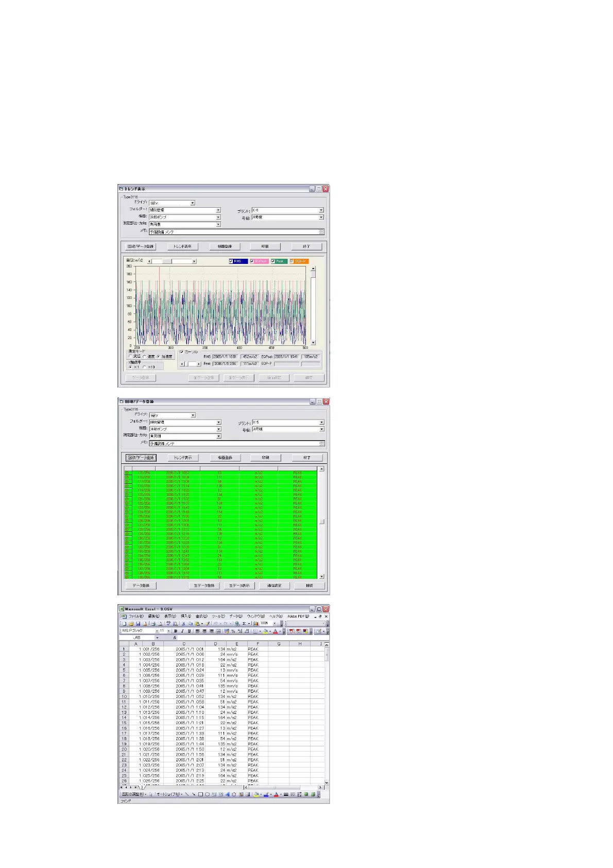613x868 pixels.
Task: Open the ツール menu in Excel
Action: tap(218, 616)
